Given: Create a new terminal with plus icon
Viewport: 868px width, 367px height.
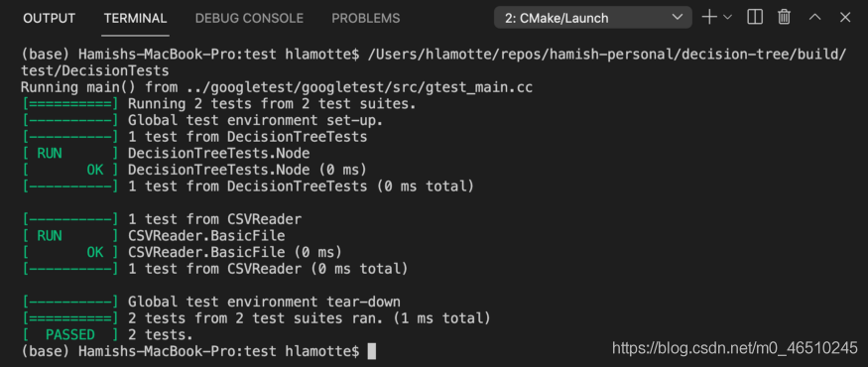Looking at the screenshot, I should coord(709,17).
